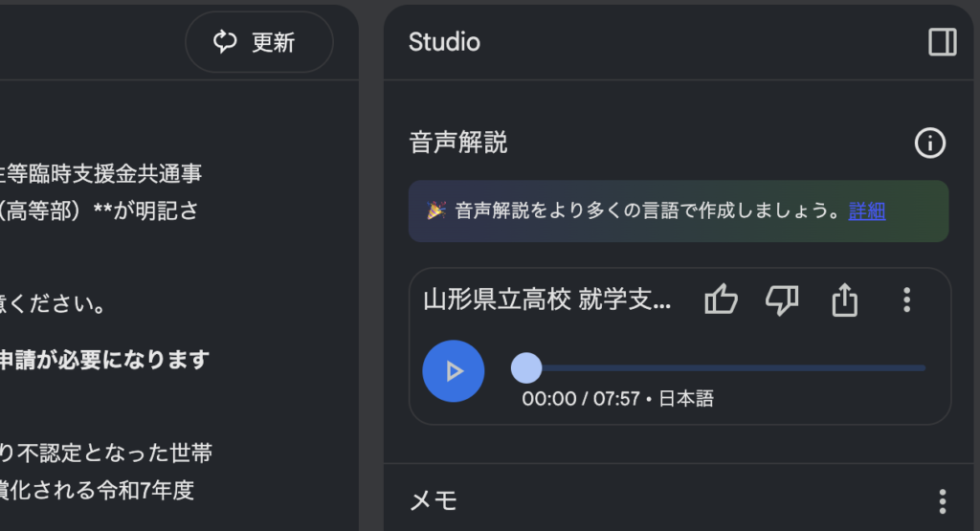
Task: Click the 更新 refresh button
Action: [259, 42]
